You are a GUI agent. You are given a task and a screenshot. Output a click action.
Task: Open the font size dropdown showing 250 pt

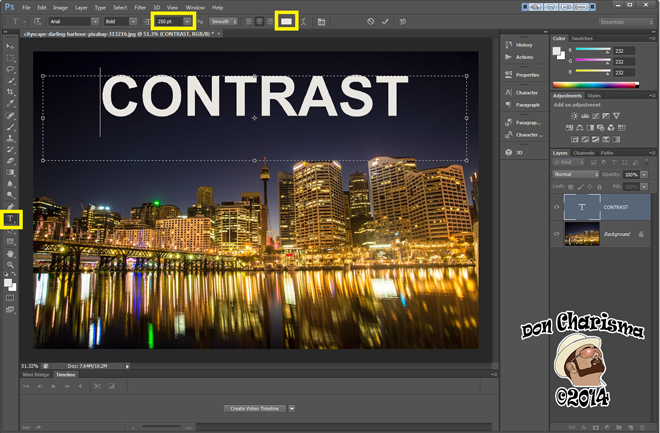click(x=187, y=21)
